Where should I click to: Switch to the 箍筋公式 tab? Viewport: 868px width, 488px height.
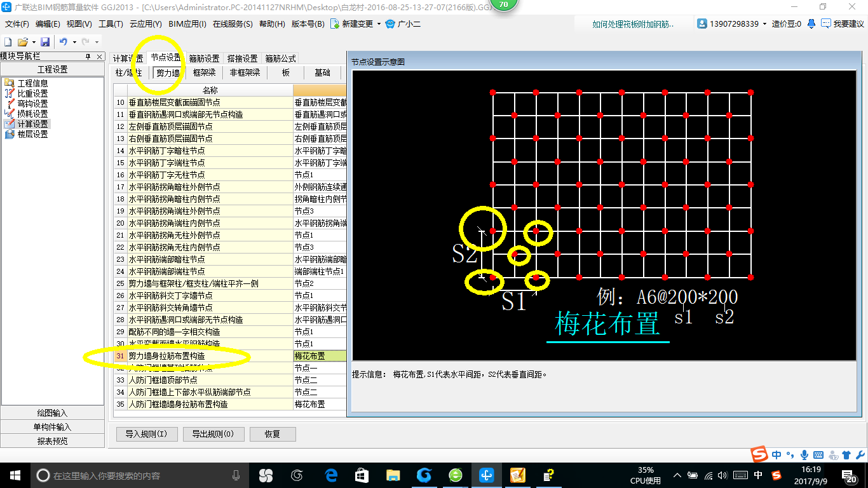click(280, 58)
